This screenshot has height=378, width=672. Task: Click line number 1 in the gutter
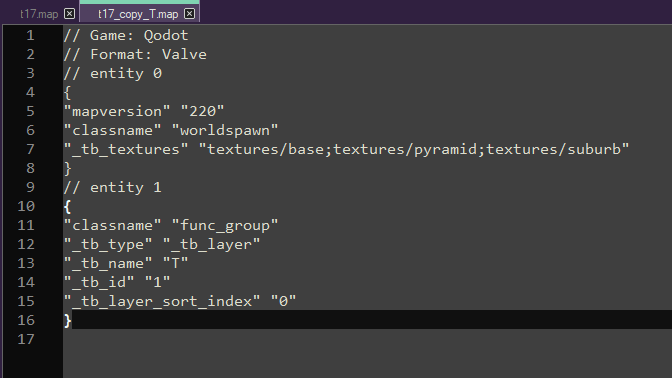30,35
